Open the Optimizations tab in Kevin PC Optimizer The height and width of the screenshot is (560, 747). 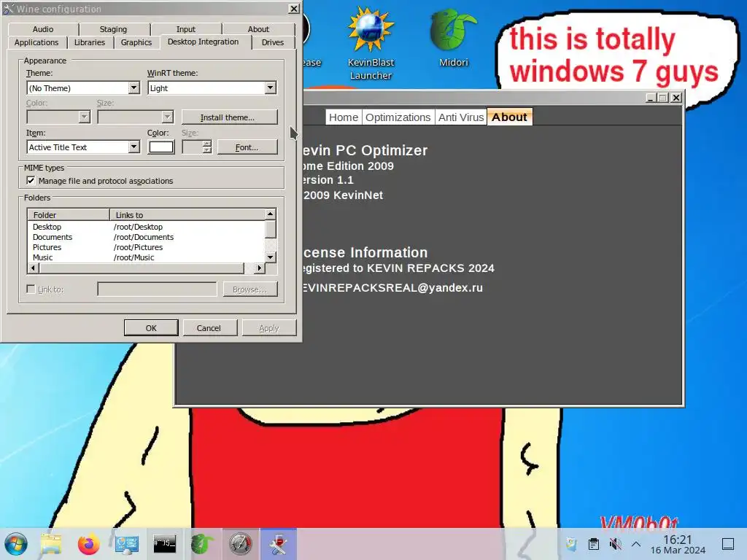point(398,117)
